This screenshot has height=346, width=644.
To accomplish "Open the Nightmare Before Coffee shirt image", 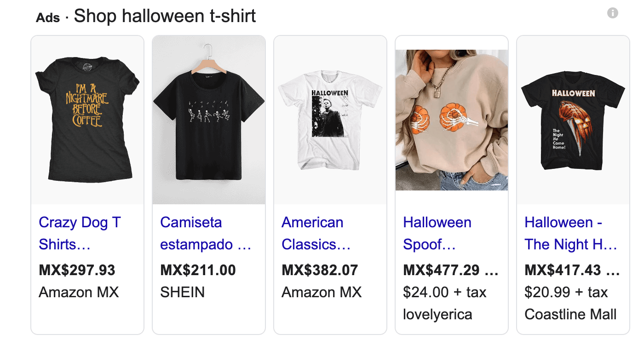I will (87, 120).
